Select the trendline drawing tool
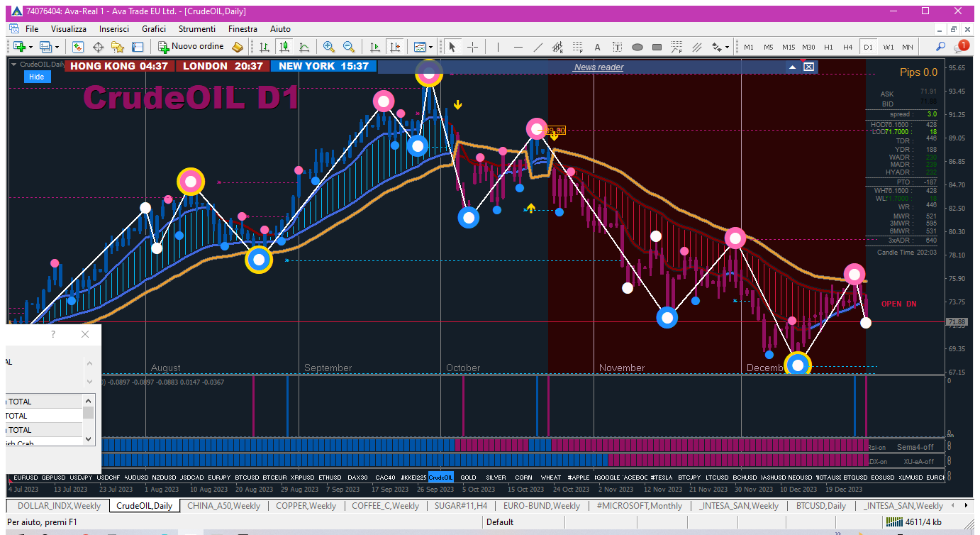 point(538,47)
